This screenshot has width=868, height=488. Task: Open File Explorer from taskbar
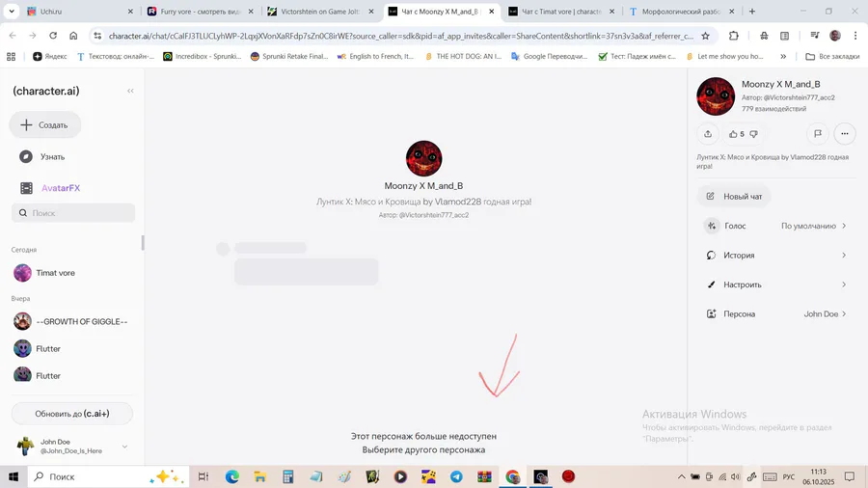pos(259,476)
